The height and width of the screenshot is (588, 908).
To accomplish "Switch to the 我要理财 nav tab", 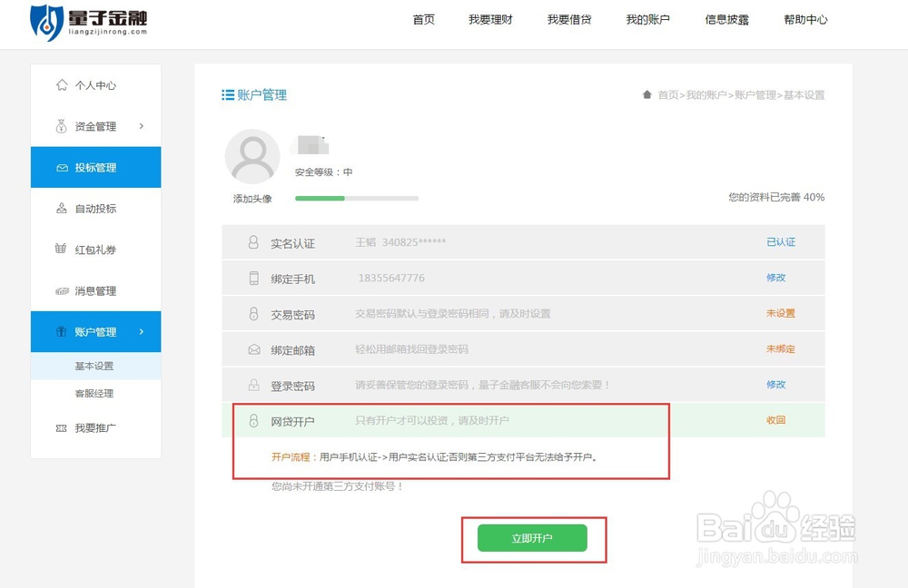I will pyautogui.click(x=491, y=19).
